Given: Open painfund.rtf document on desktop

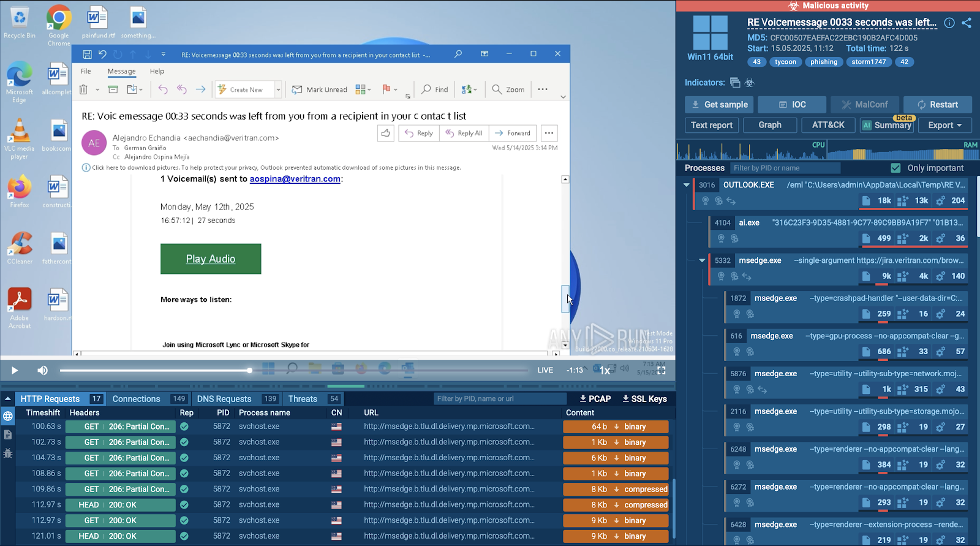Looking at the screenshot, I should pyautogui.click(x=98, y=23).
